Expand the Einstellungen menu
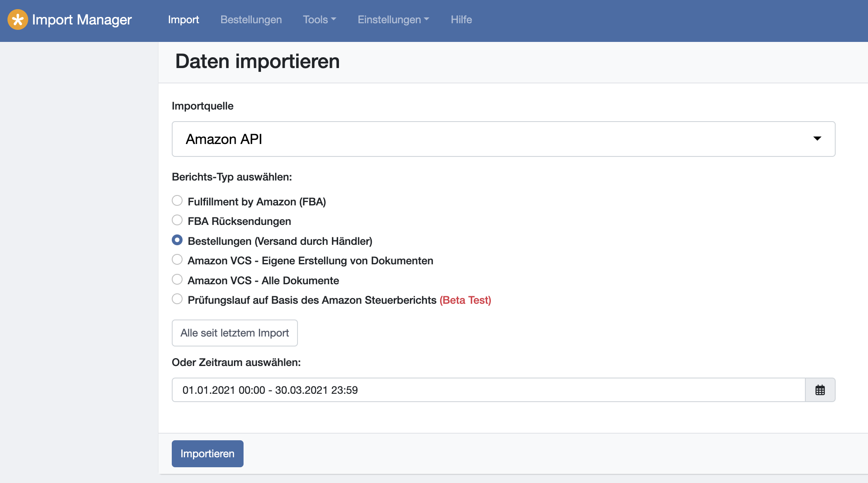The width and height of the screenshot is (868, 483). pos(393,20)
